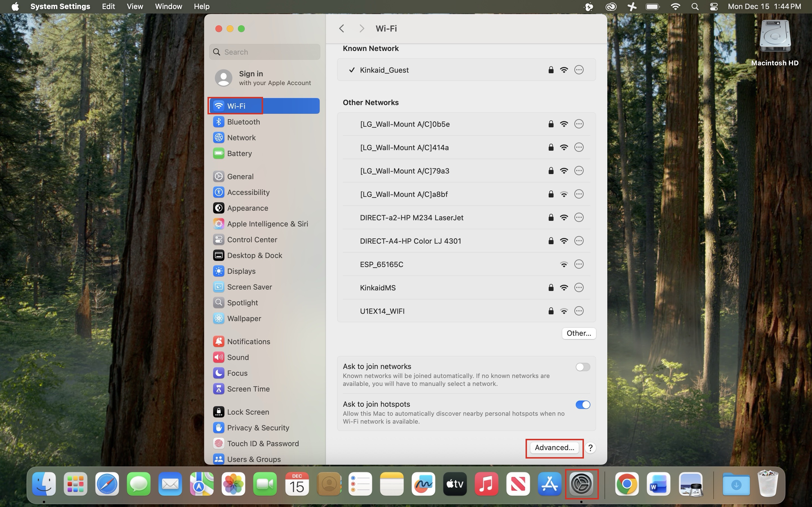
Task: Navigate back with the left chevron
Action: coord(342,28)
